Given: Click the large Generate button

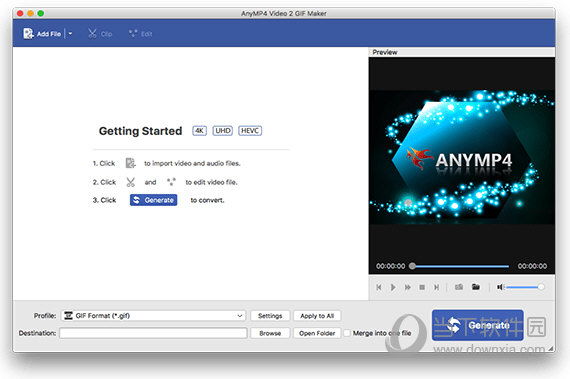Looking at the screenshot, I should [x=478, y=325].
